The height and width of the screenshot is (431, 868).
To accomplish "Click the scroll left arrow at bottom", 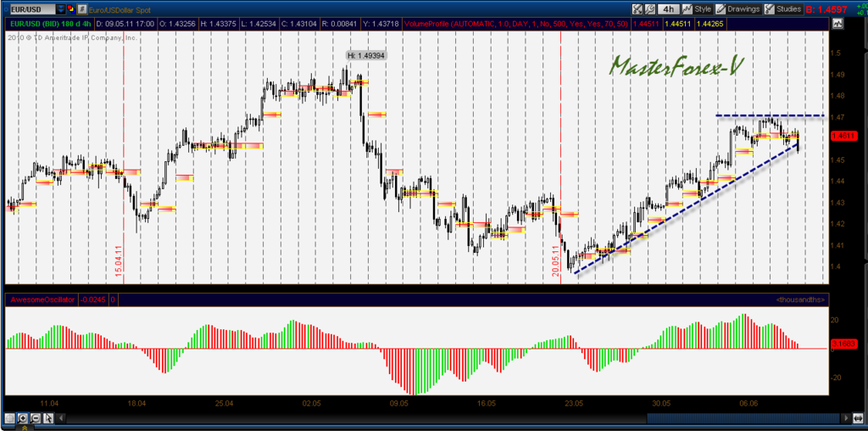I will (61, 418).
